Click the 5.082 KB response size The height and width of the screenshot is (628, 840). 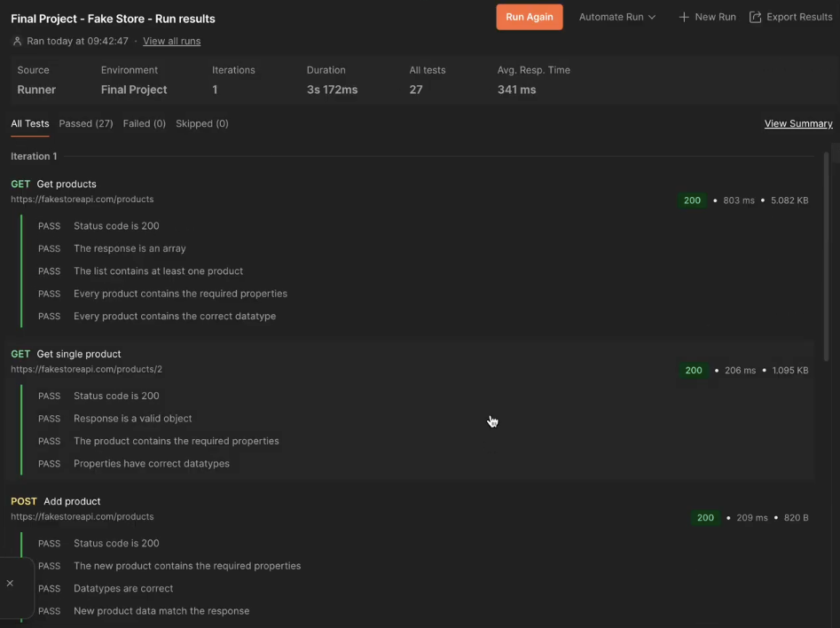point(789,200)
